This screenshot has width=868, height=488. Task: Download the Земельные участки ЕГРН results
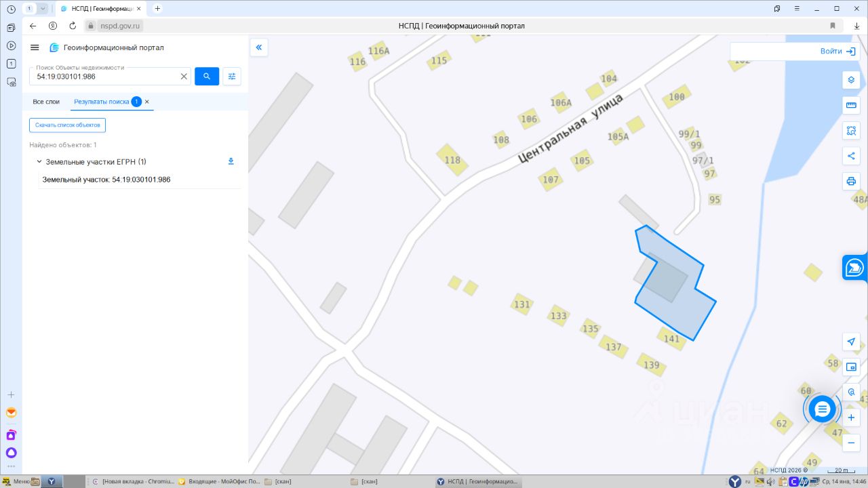click(231, 161)
